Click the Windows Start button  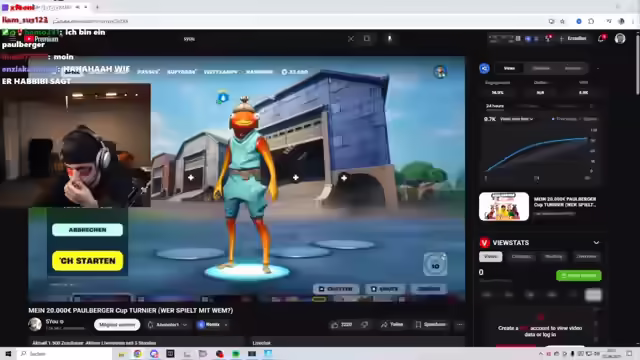(8, 354)
